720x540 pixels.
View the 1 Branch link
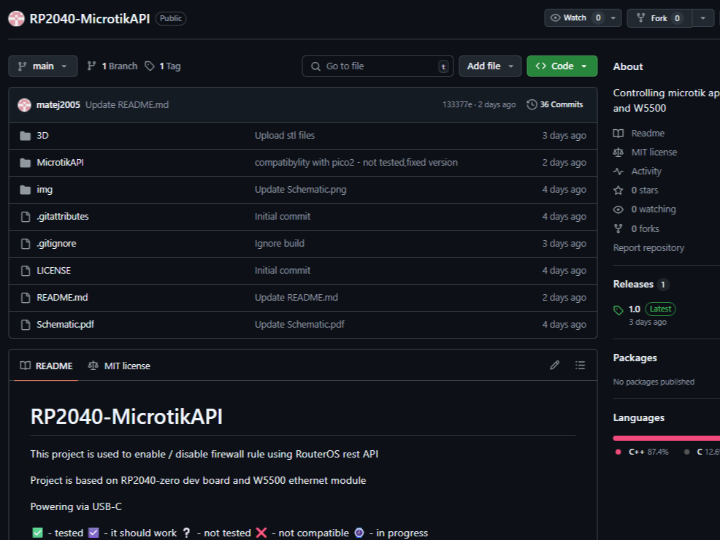pos(112,66)
